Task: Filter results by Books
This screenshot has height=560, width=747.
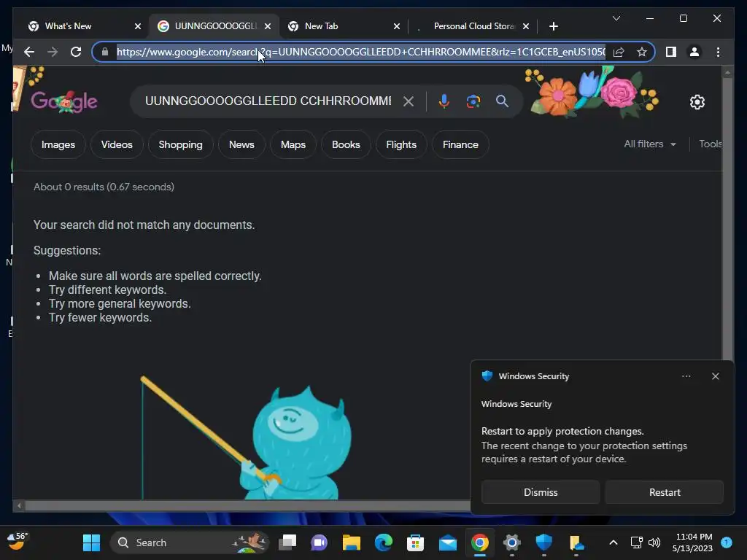Action: coord(346,145)
